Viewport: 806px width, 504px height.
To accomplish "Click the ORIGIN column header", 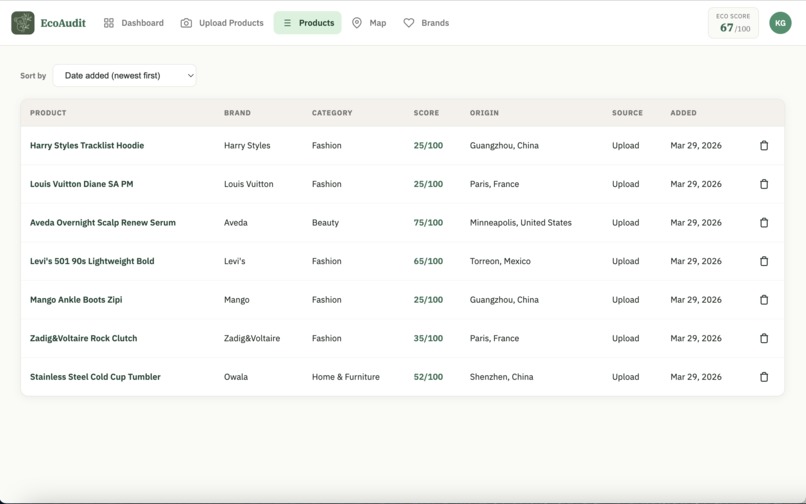I will 484,113.
